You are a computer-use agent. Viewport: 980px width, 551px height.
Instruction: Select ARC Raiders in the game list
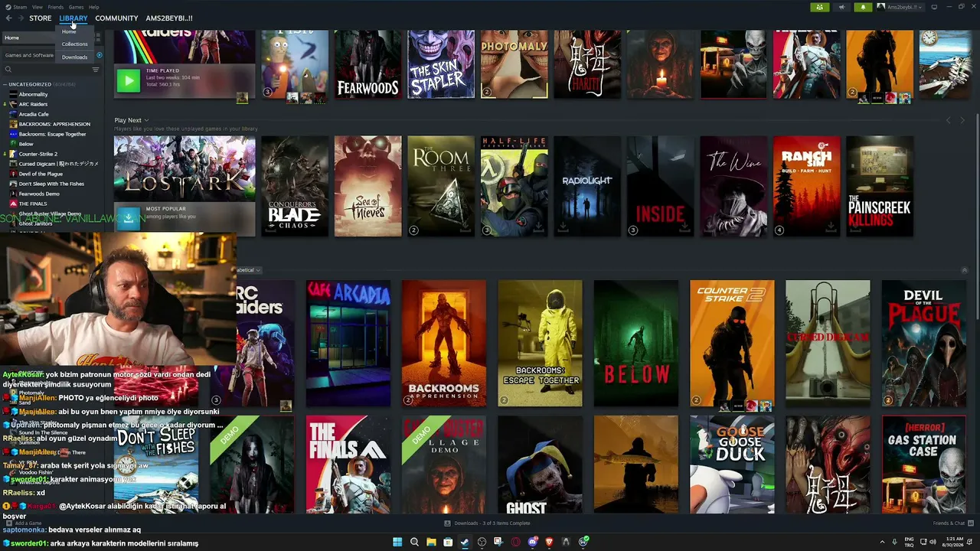click(x=33, y=104)
